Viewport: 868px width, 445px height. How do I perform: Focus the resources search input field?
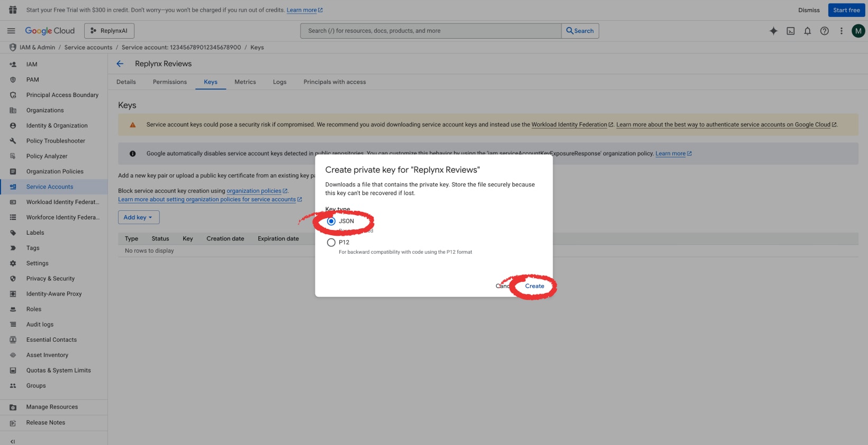[x=431, y=31]
